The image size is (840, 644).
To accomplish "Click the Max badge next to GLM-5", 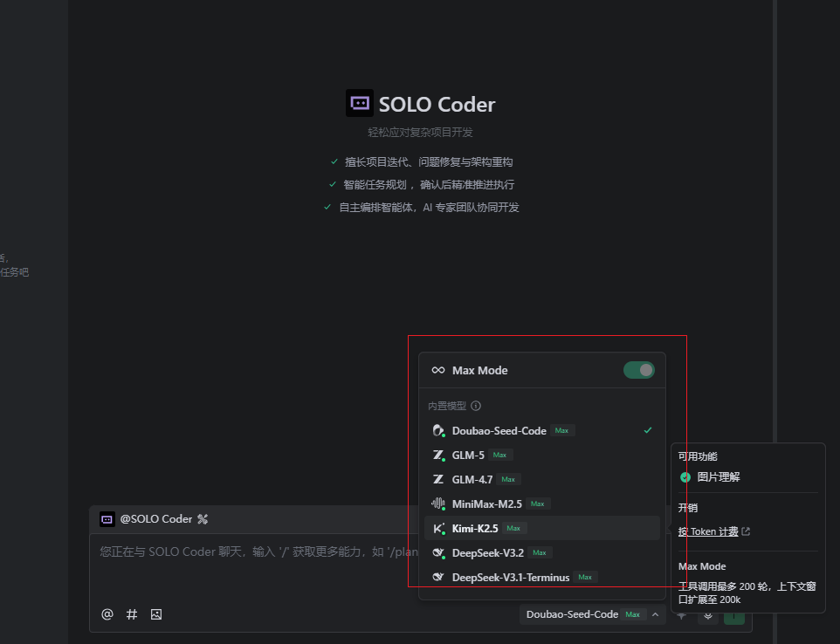I will point(499,455).
